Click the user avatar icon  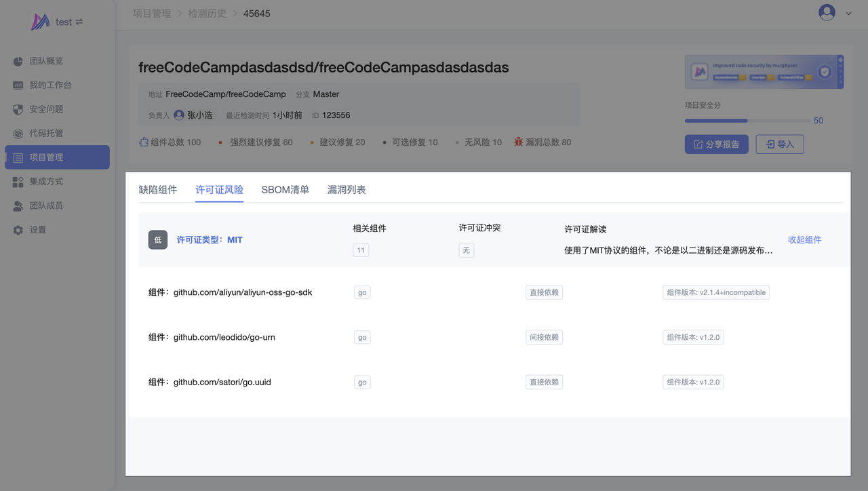(826, 12)
